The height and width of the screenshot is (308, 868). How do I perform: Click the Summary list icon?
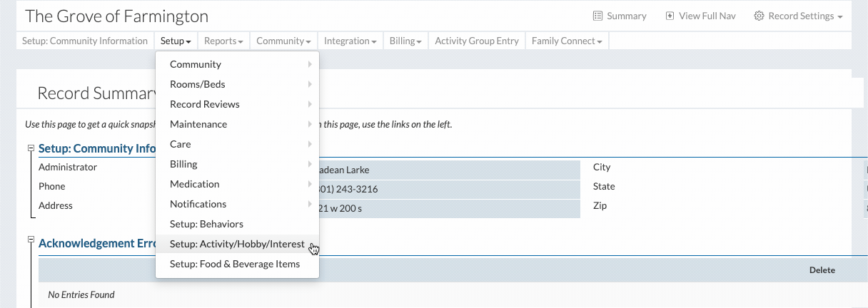(x=597, y=16)
